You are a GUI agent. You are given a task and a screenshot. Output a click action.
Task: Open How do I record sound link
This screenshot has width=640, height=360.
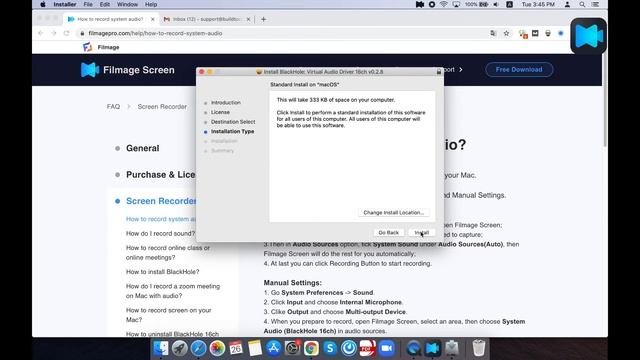(x=160, y=233)
